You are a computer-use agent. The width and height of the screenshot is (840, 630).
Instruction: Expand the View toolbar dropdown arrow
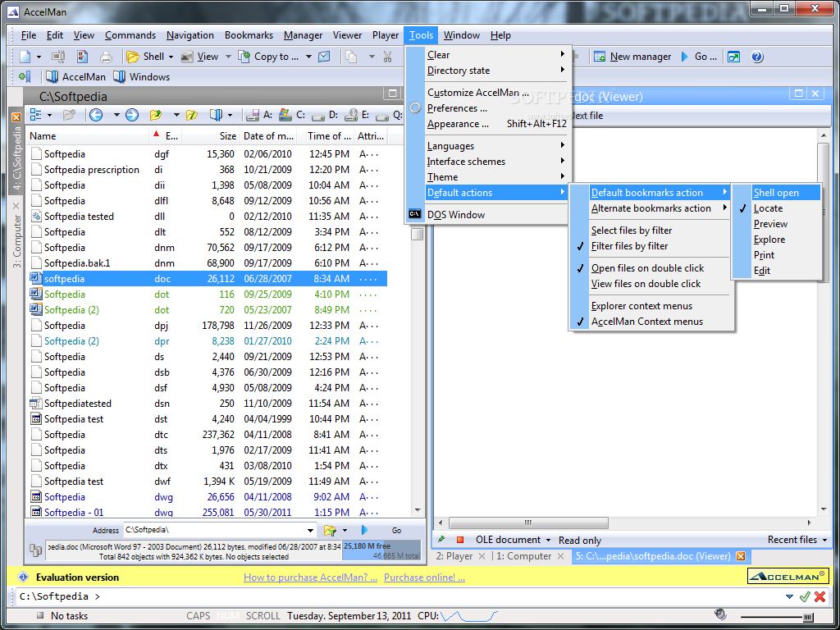pyautogui.click(x=228, y=57)
